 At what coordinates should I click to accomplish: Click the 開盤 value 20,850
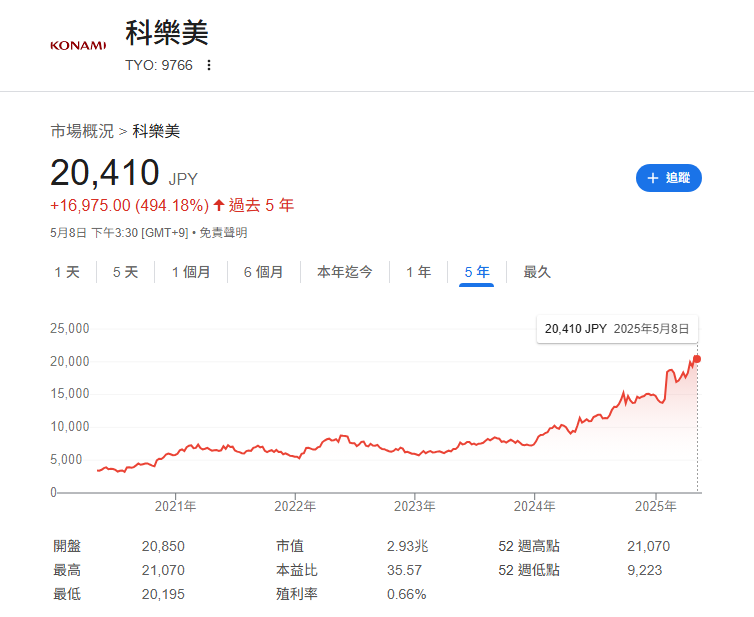[163, 546]
